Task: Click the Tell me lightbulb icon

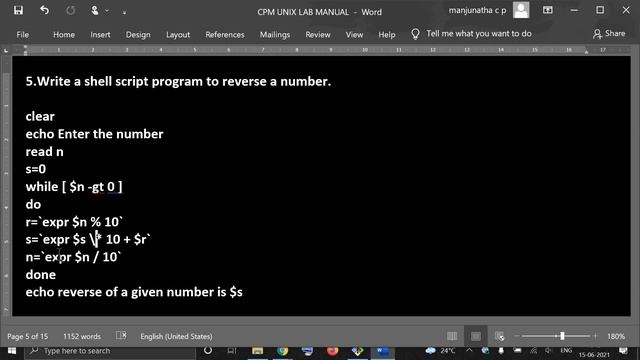Action: (415, 34)
